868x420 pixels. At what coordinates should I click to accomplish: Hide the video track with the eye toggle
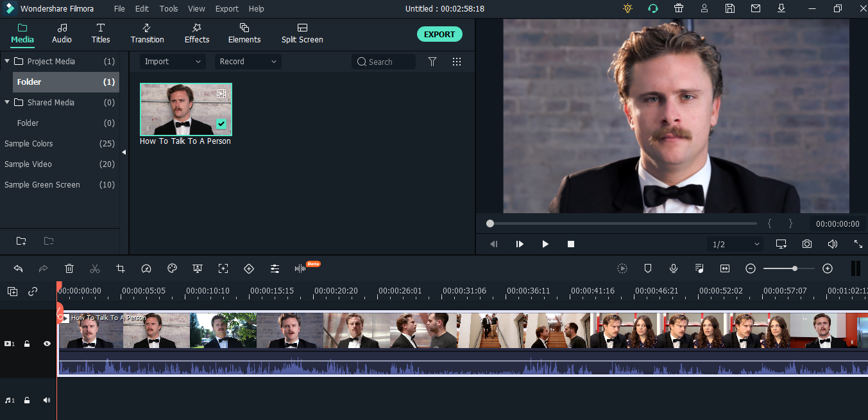coord(46,344)
